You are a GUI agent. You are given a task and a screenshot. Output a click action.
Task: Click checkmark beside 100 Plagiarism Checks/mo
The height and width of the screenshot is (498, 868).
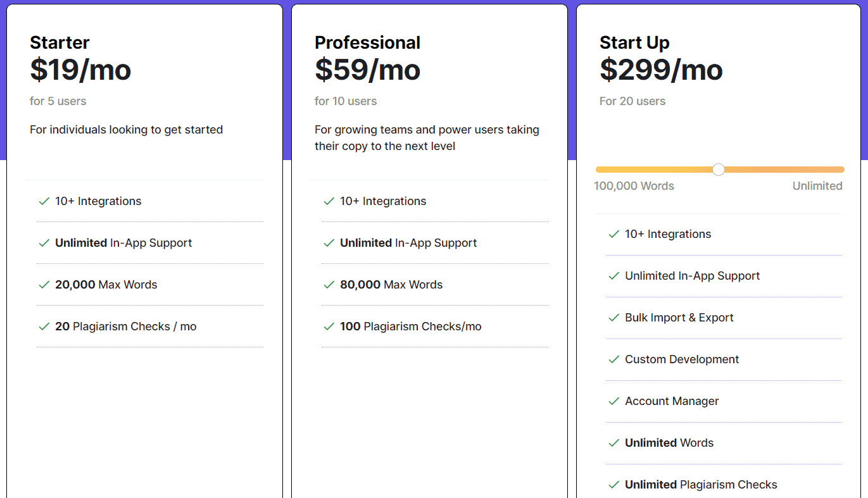pyautogui.click(x=329, y=327)
